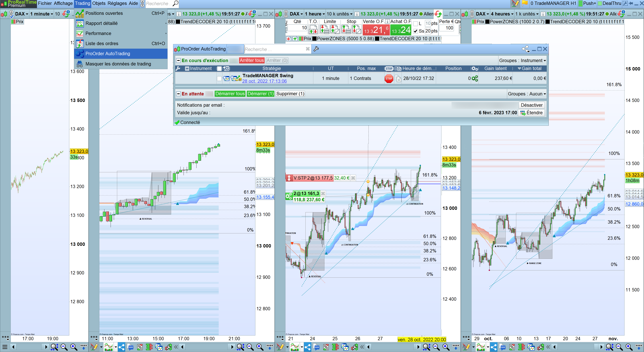
Task: Click the candlestick icon of the 1 heure chart
Action: pos(279,14)
